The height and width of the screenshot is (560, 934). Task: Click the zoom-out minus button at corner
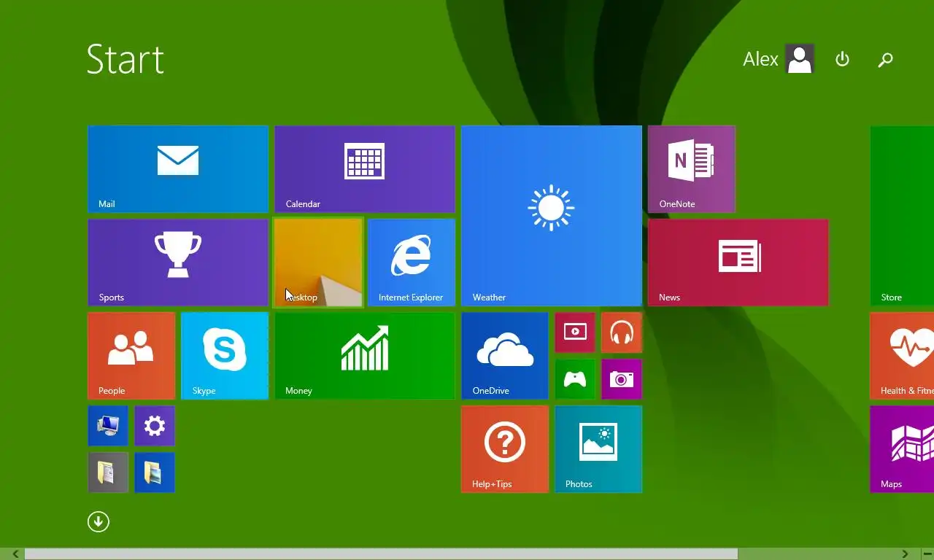(x=927, y=554)
